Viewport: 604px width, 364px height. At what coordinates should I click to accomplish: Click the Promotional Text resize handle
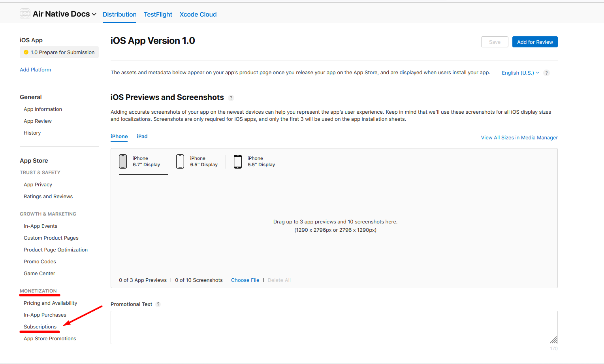click(x=553, y=340)
